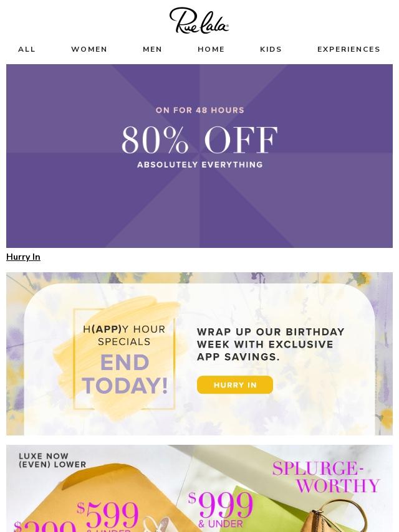Click the "ABSOLUTELY EVERYTHING" banner subtitle
This screenshot has width=399, height=532.
[199, 165]
